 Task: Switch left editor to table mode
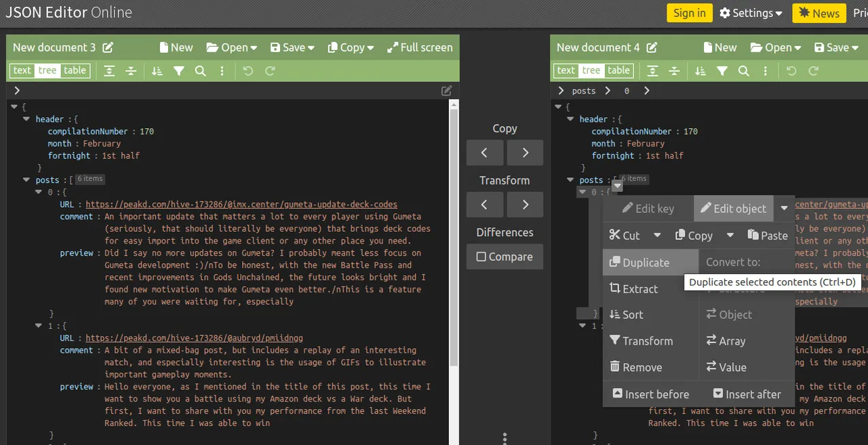75,71
